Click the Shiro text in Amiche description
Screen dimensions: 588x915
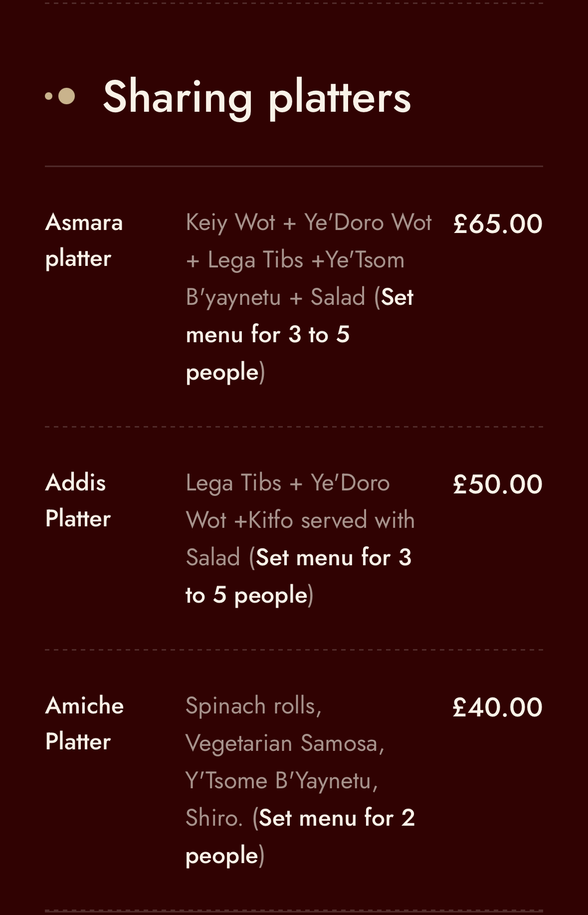coord(214,818)
